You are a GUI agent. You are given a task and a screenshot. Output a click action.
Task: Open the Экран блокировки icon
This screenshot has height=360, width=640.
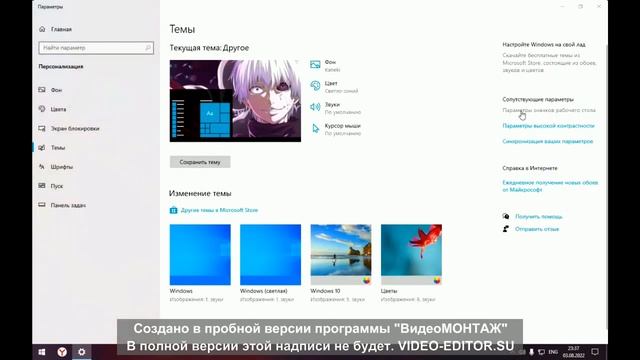point(42,128)
